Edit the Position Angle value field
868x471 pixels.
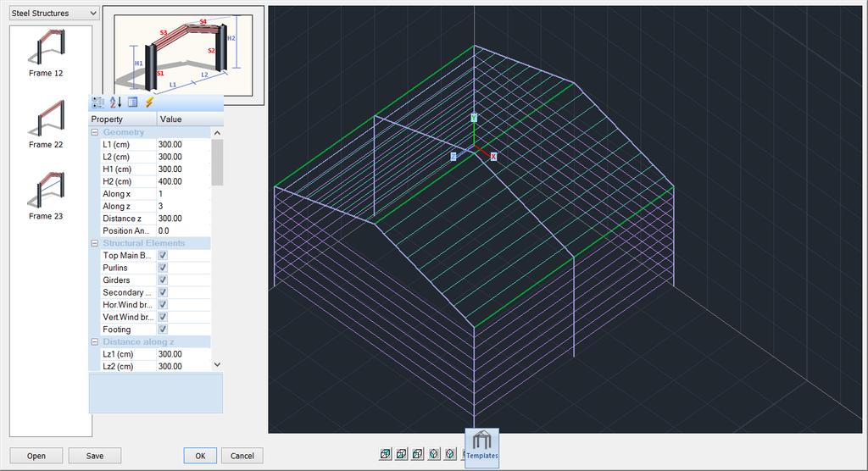click(x=184, y=230)
